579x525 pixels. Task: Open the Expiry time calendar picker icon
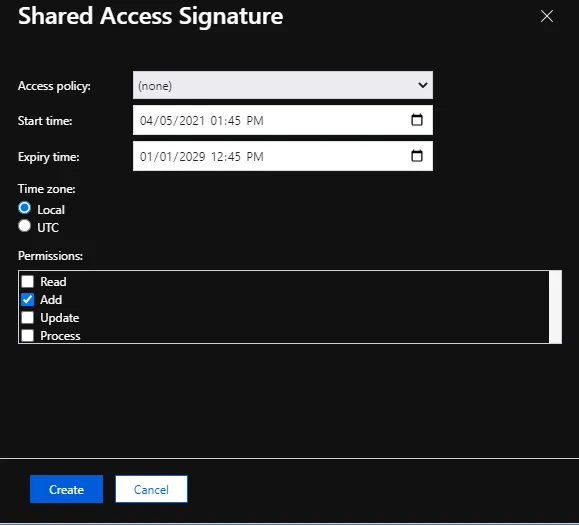coord(417,155)
